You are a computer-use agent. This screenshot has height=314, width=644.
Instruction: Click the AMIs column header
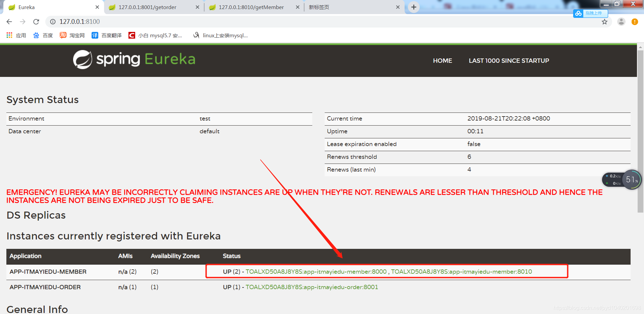click(125, 256)
